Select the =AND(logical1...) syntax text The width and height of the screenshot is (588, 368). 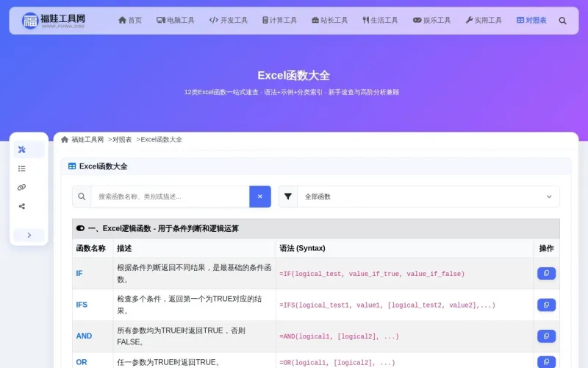pos(339,336)
